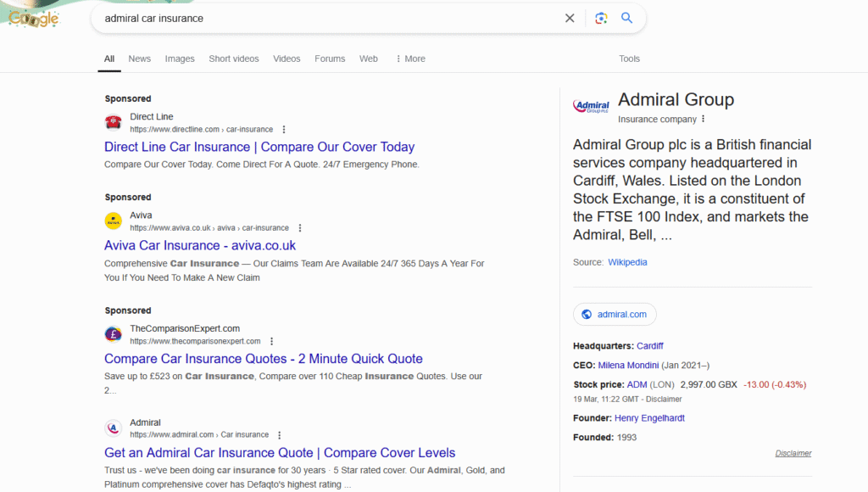This screenshot has height=492, width=868.
Task: Open the Wikipedia source link
Action: 627,262
